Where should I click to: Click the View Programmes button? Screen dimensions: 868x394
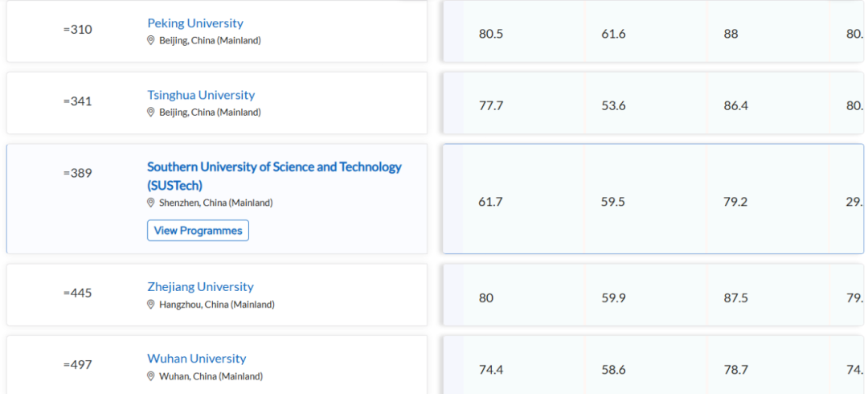pos(199,231)
